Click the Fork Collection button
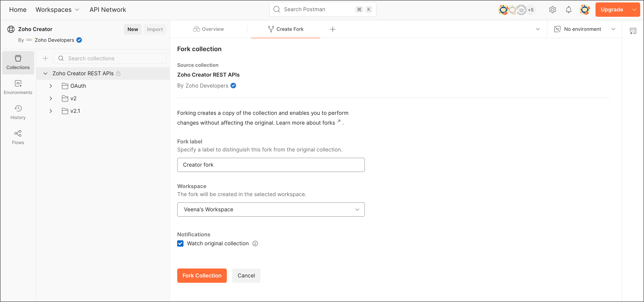 (x=202, y=275)
